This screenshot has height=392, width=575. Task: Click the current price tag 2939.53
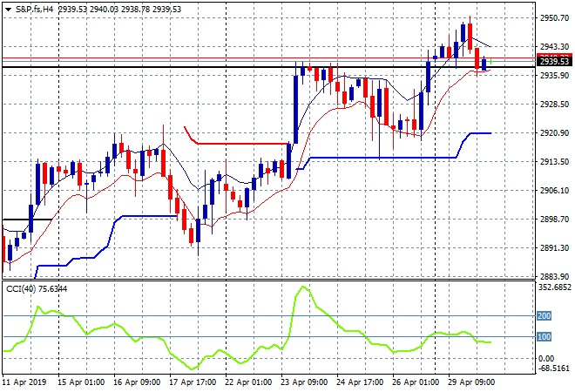tap(554, 62)
